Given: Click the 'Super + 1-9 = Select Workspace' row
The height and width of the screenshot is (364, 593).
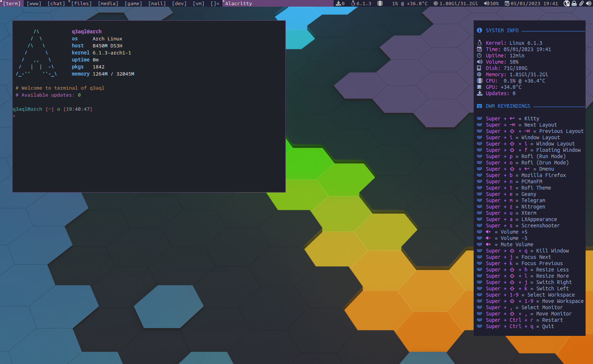Looking at the screenshot, I should coord(526,295).
